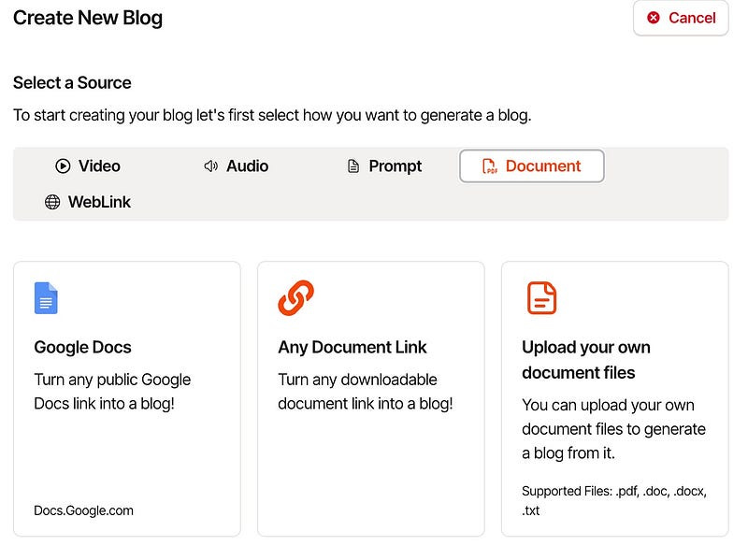Screen dimensions: 748x560
Task: Click the "To start creating your blog" sentence
Action: (272, 115)
